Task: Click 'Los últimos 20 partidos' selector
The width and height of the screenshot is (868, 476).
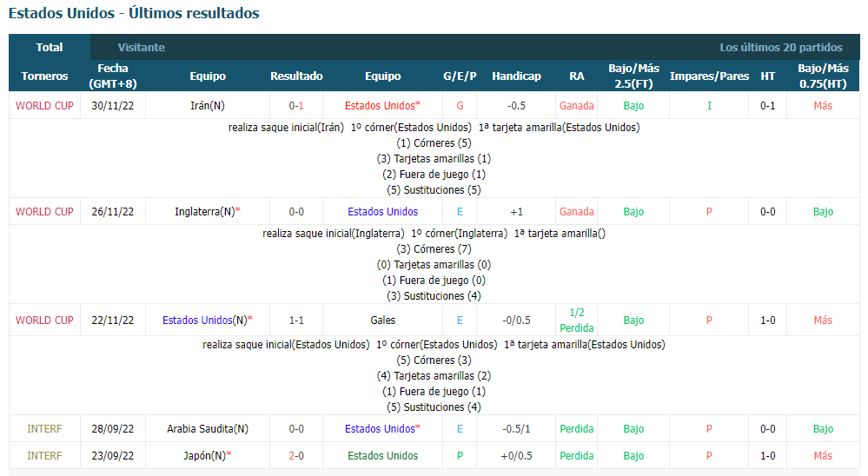Action: 780,47
